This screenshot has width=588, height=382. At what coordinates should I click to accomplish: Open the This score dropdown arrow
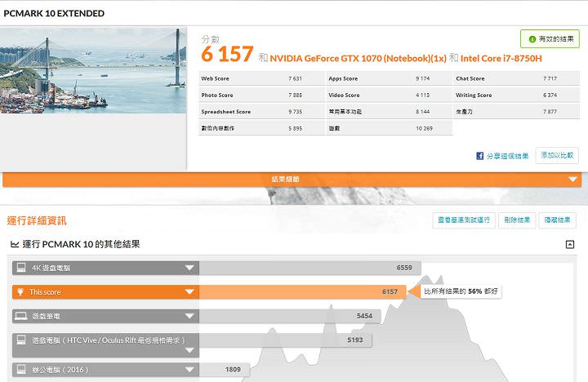click(x=189, y=291)
